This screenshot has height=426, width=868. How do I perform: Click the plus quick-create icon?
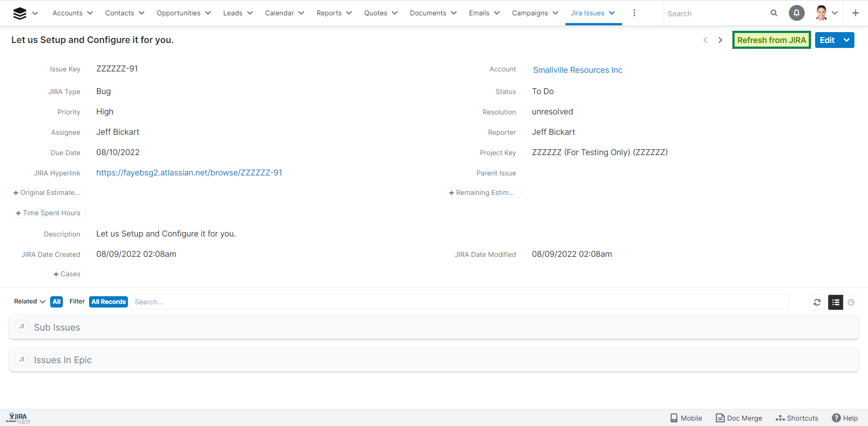(855, 13)
